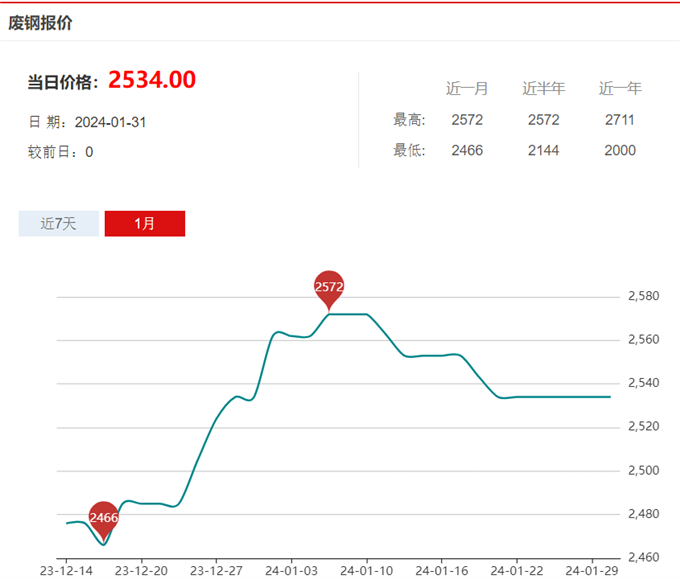Click the 最低 row label
This screenshot has width=680, height=579.
[x=409, y=150]
